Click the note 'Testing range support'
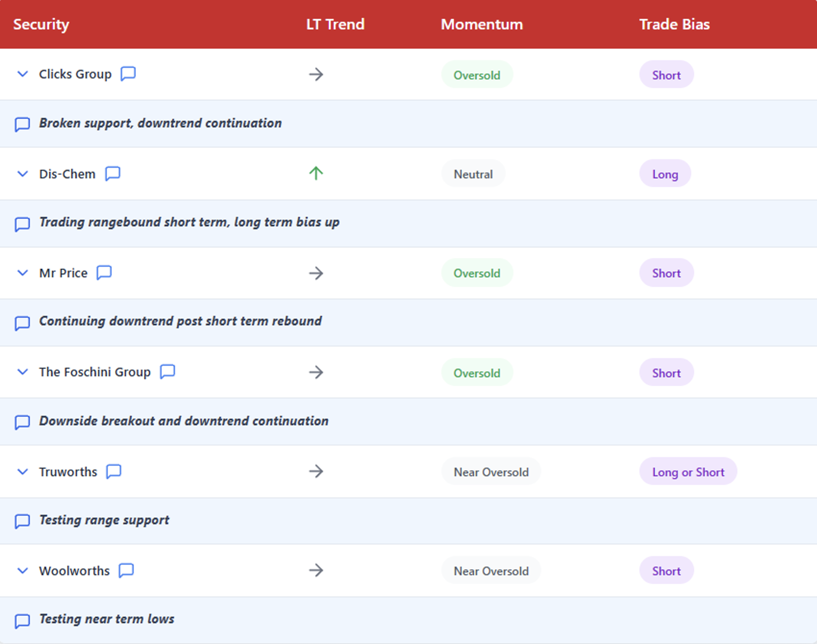 (x=104, y=520)
